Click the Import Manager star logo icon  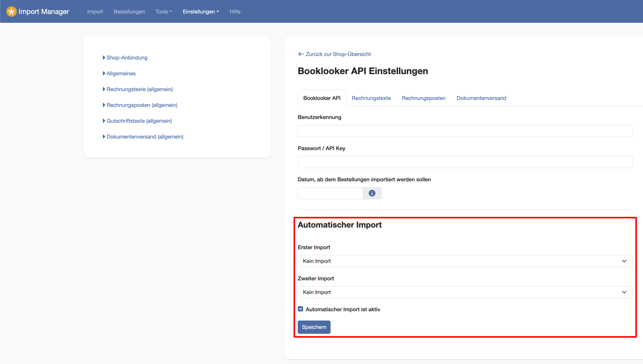click(x=11, y=11)
